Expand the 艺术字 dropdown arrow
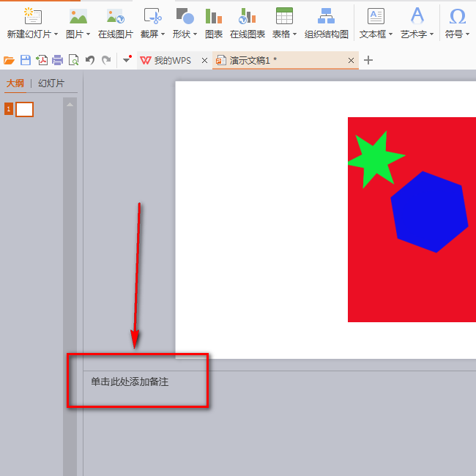The height and width of the screenshot is (476, 476). coord(431,34)
